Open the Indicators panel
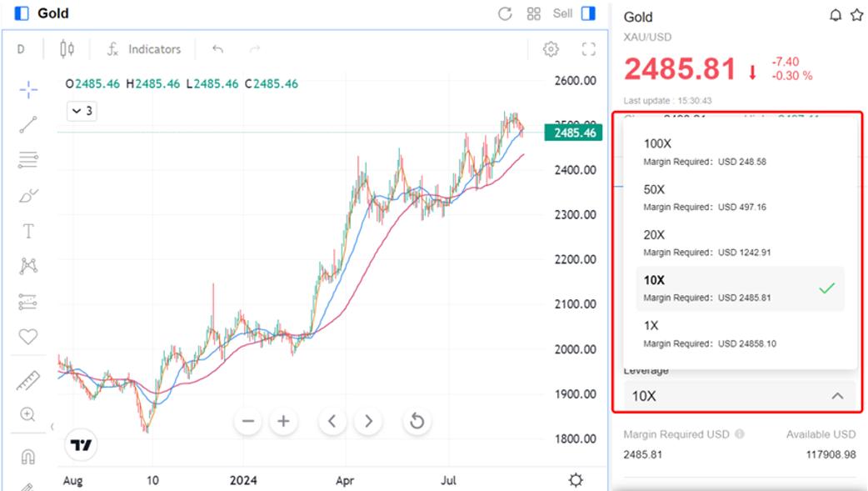Image resolution: width=868 pixels, height=491 pixels. click(x=144, y=49)
